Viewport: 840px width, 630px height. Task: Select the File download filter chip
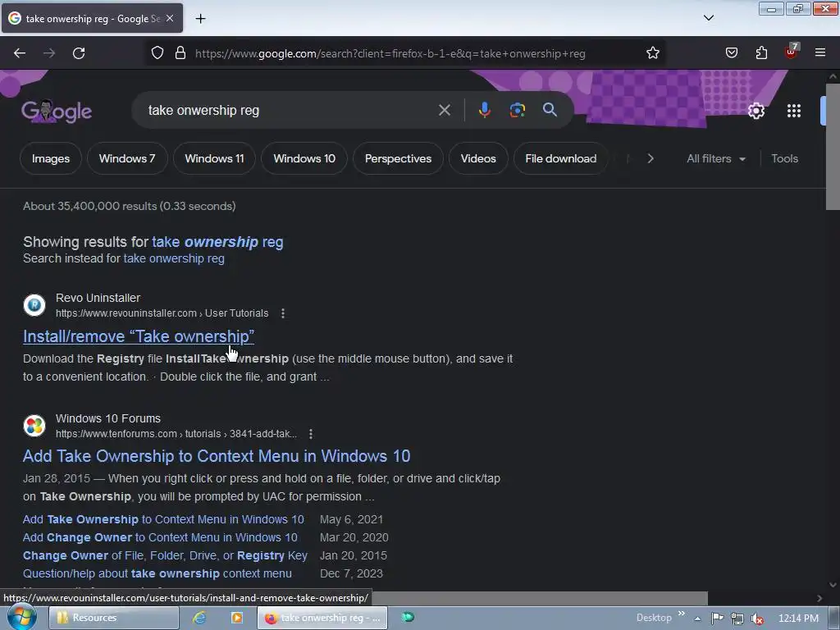coord(561,158)
